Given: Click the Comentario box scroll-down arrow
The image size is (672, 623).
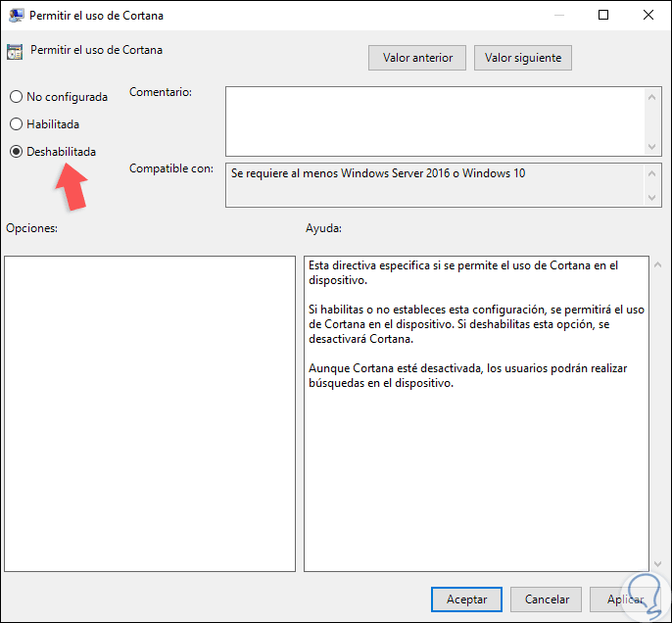Looking at the screenshot, I should tap(651, 147).
